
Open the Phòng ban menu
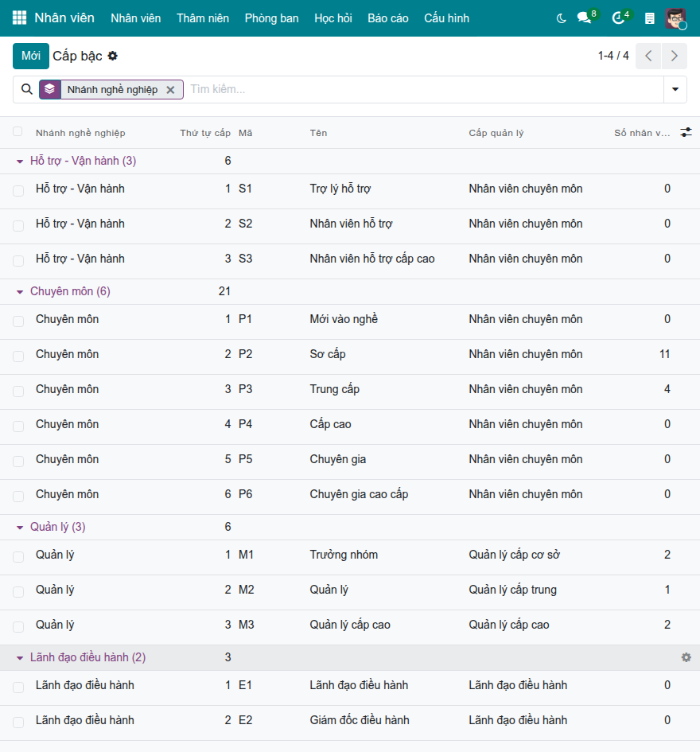(x=271, y=18)
